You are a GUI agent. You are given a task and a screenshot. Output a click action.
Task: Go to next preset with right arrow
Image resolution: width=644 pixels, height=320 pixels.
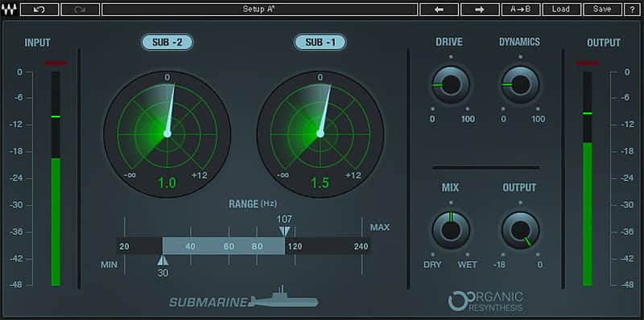click(480, 10)
